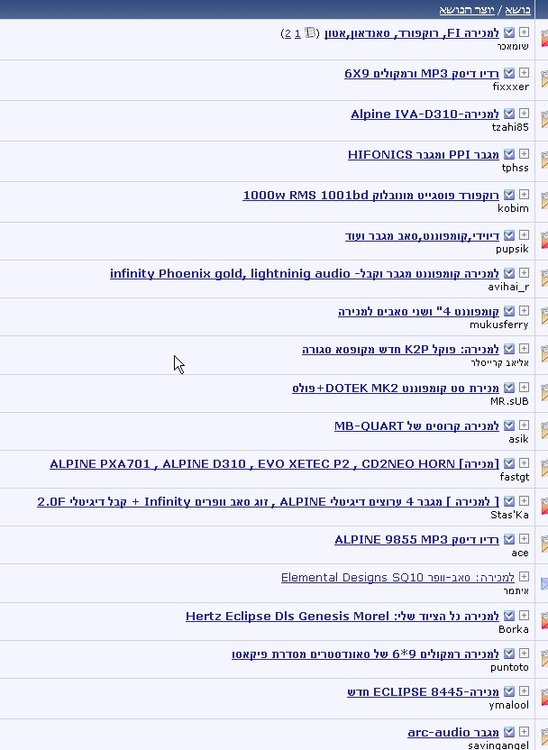Open the ECLIPSE 8445 thread
548x750 pixels.
423,692
